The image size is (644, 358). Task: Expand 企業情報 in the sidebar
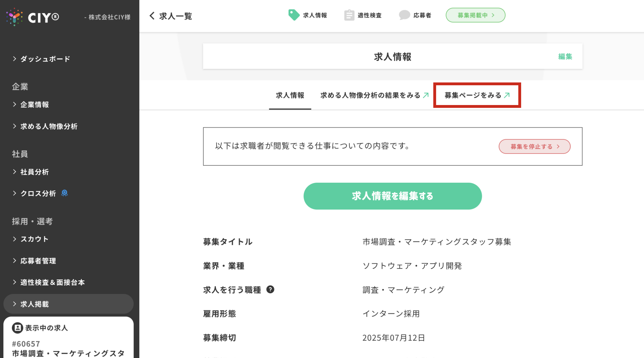(x=34, y=104)
